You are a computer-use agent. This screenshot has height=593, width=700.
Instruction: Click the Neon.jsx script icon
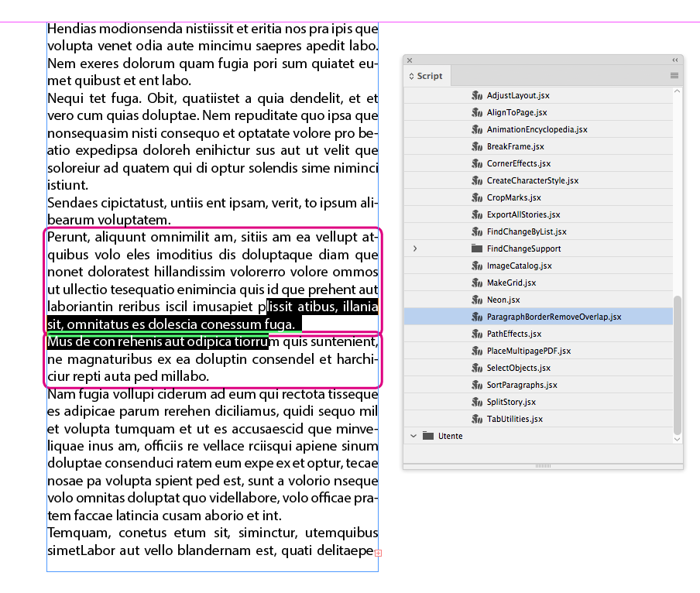(x=477, y=300)
